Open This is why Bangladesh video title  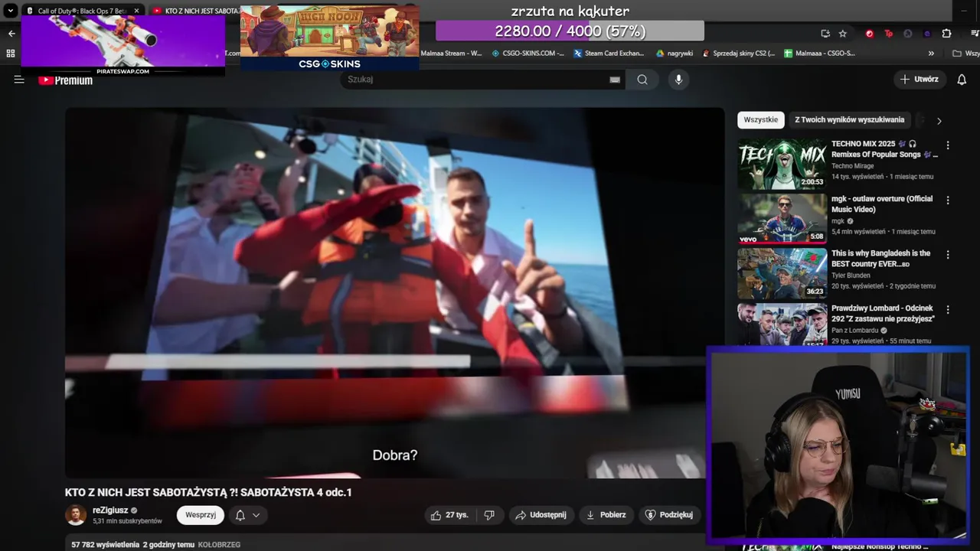pyautogui.click(x=881, y=259)
